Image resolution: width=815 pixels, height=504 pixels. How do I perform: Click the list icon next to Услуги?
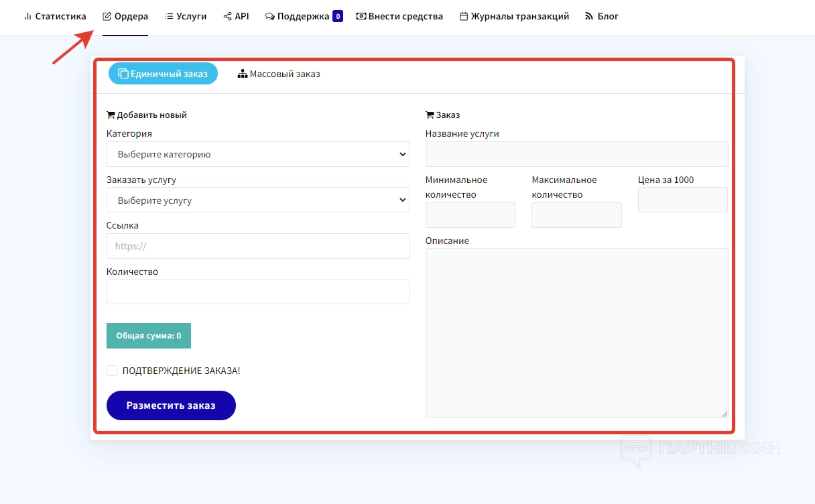click(169, 16)
